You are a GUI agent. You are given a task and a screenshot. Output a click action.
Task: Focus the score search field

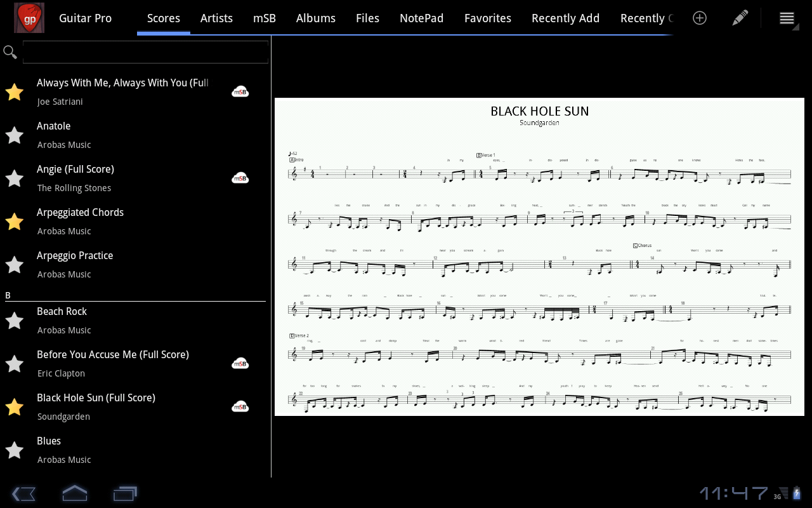point(145,52)
